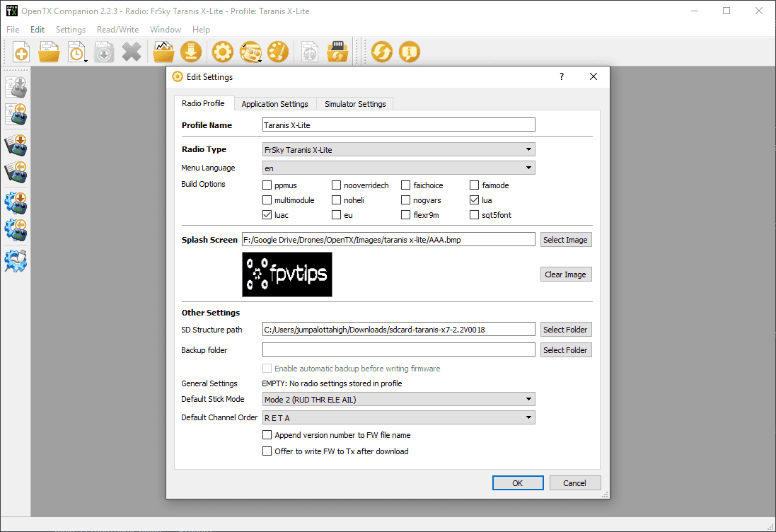Click the empty Backup folder field

[x=398, y=350]
